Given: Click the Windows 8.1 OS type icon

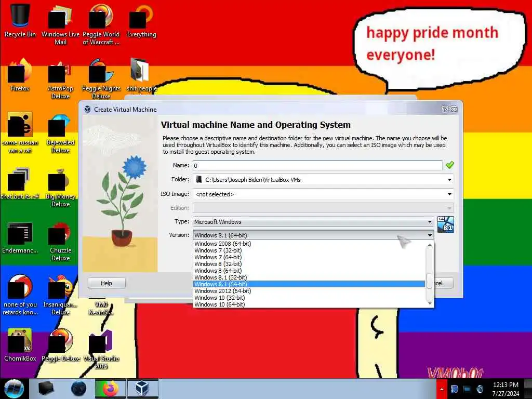Looking at the screenshot, I should (445, 224).
